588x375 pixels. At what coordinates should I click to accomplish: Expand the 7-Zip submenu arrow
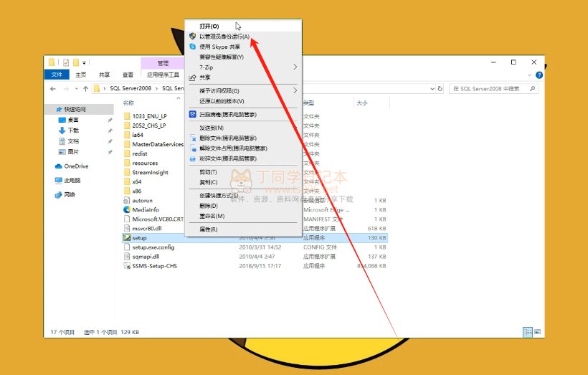tap(295, 67)
